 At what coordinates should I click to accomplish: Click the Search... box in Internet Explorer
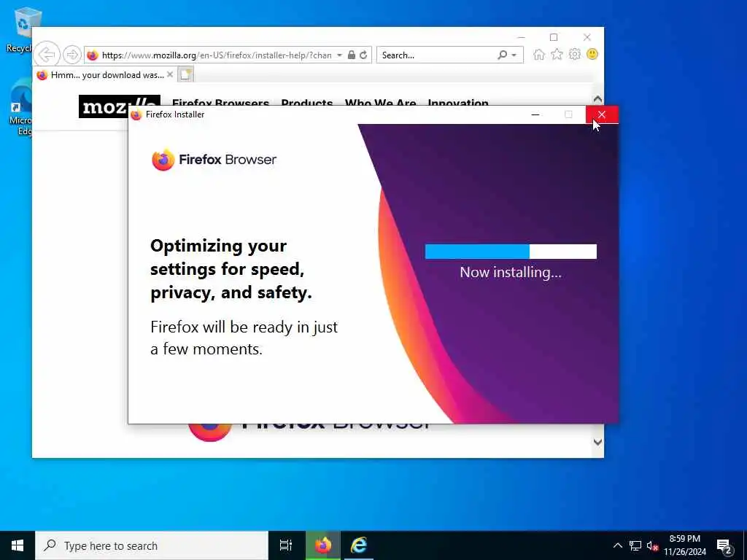coord(436,55)
